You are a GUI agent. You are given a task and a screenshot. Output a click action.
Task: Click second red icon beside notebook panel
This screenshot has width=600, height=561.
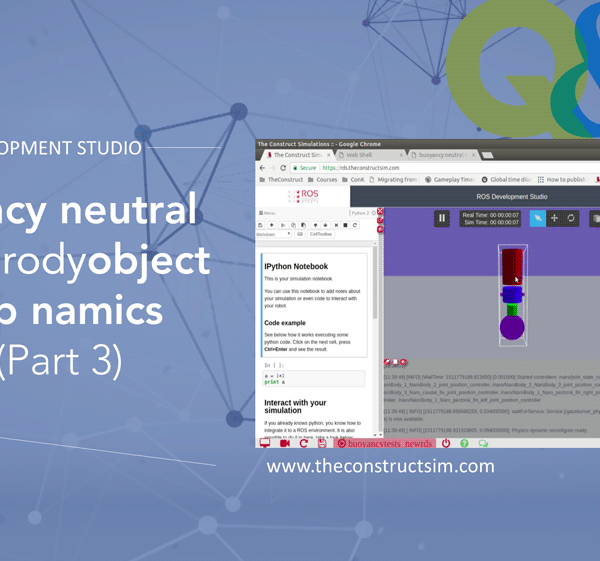point(380,220)
